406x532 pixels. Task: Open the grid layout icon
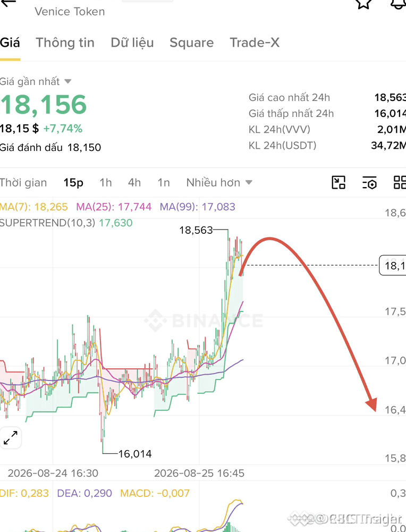[400, 182]
